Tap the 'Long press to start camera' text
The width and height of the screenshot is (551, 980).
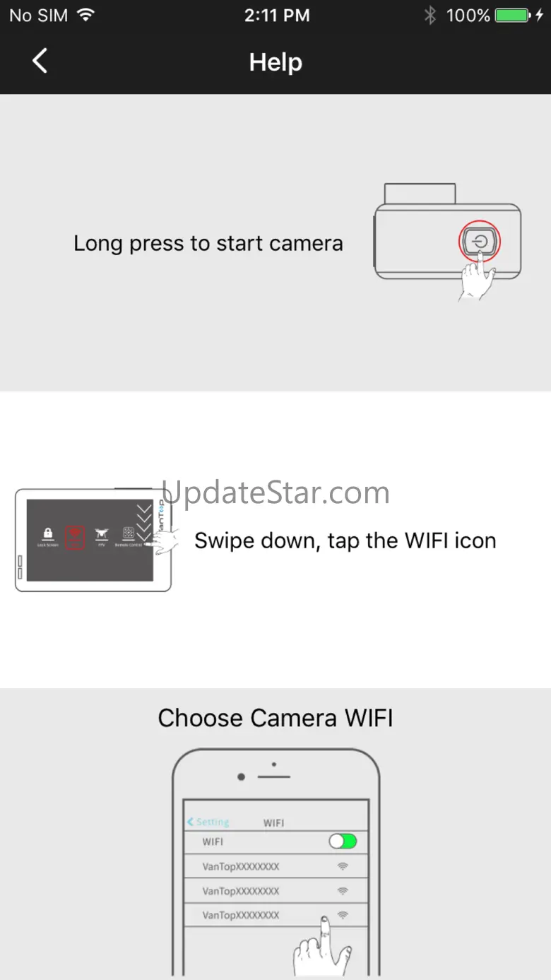click(x=208, y=243)
